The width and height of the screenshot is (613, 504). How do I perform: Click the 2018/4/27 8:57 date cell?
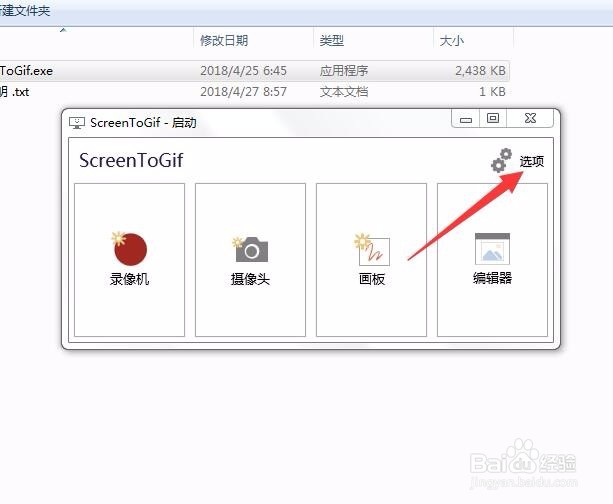click(243, 91)
